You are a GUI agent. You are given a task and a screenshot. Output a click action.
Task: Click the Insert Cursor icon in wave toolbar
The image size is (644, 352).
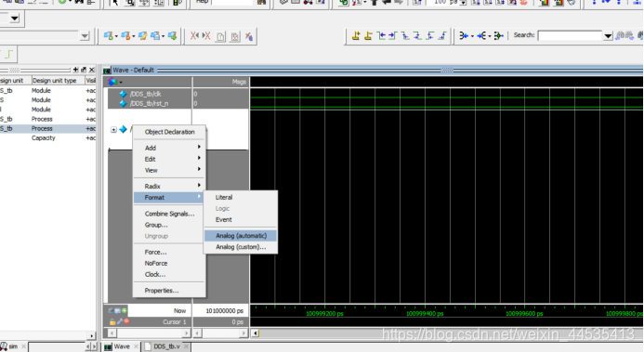point(356,35)
